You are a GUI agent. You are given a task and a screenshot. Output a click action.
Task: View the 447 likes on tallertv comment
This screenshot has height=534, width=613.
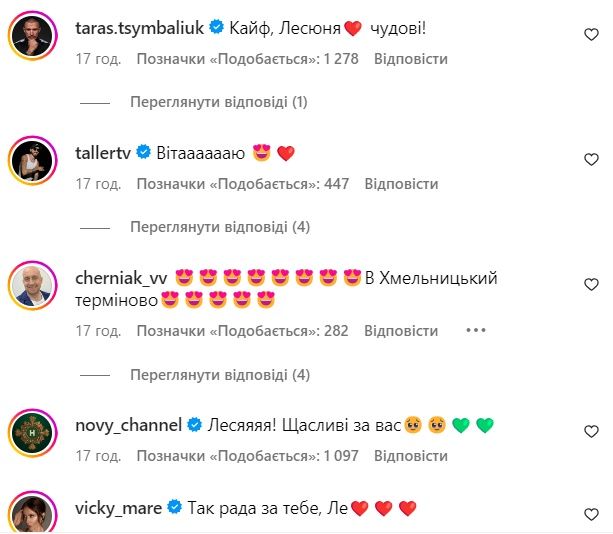(x=242, y=184)
